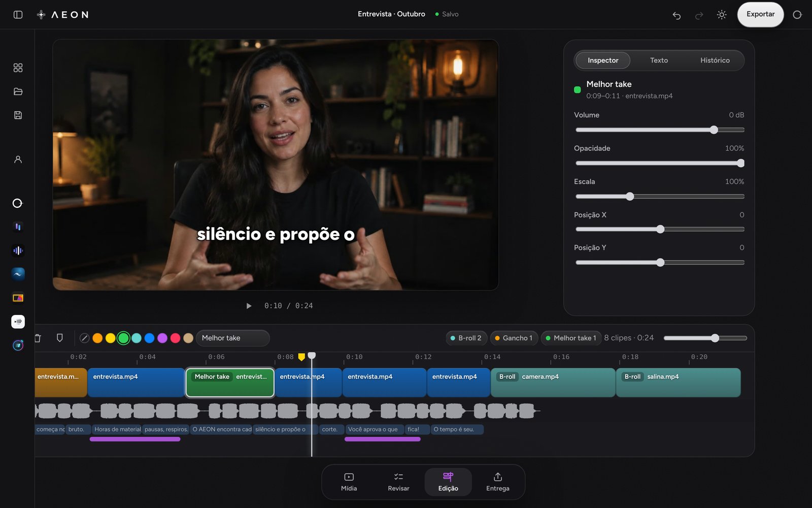Click the timeline zoom slider
The height and width of the screenshot is (508, 812).
(x=705, y=338)
